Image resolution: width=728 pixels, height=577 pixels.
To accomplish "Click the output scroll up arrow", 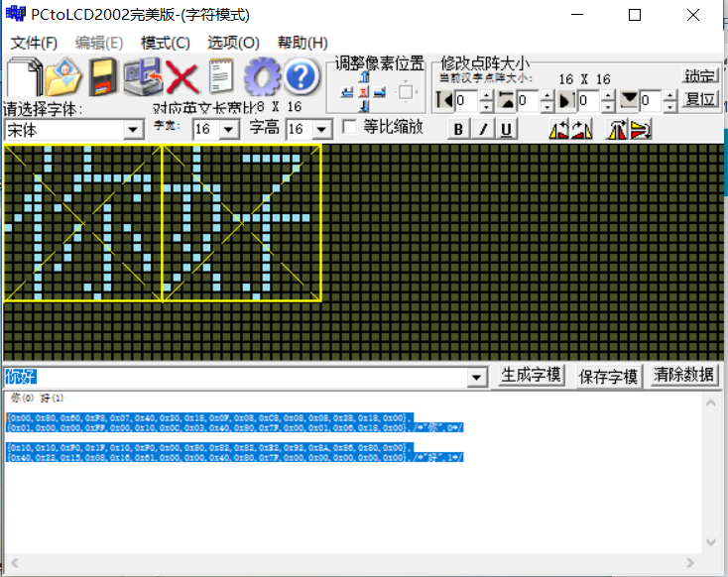I will tap(711, 403).
